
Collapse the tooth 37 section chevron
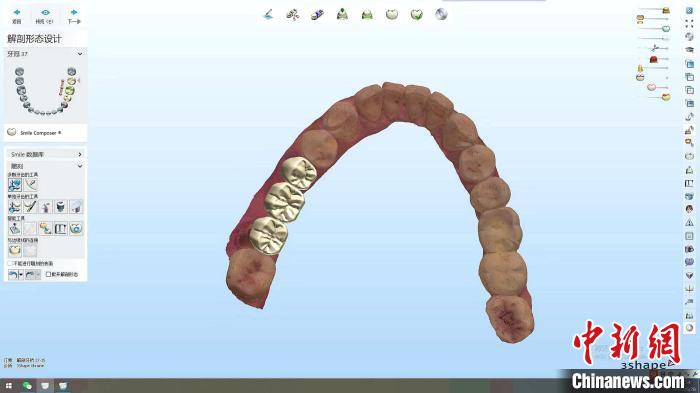click(80, 54)
